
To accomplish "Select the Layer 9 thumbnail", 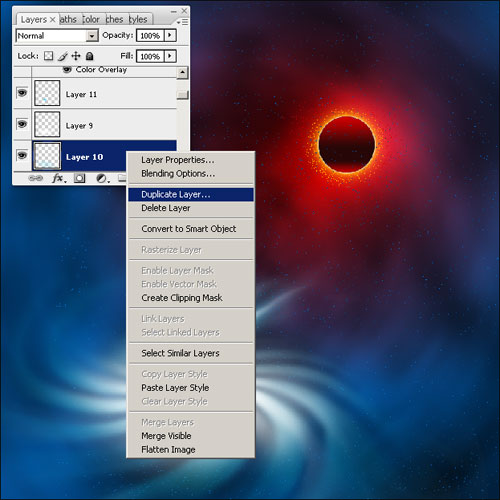I will (47, 124).
